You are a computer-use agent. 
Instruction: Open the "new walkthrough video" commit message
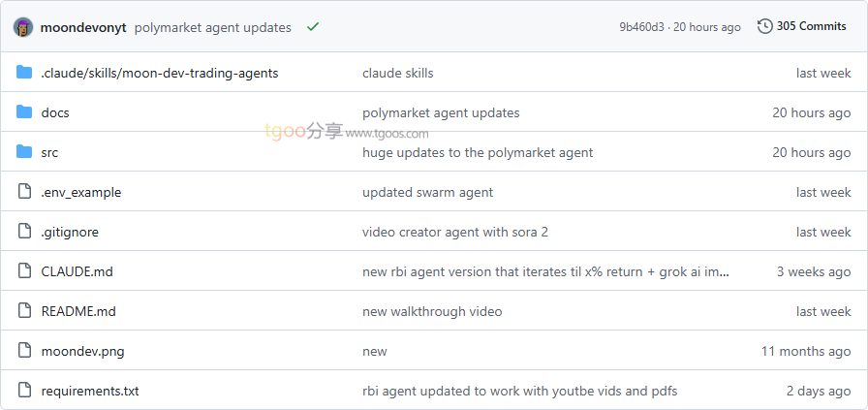(432, 311)
